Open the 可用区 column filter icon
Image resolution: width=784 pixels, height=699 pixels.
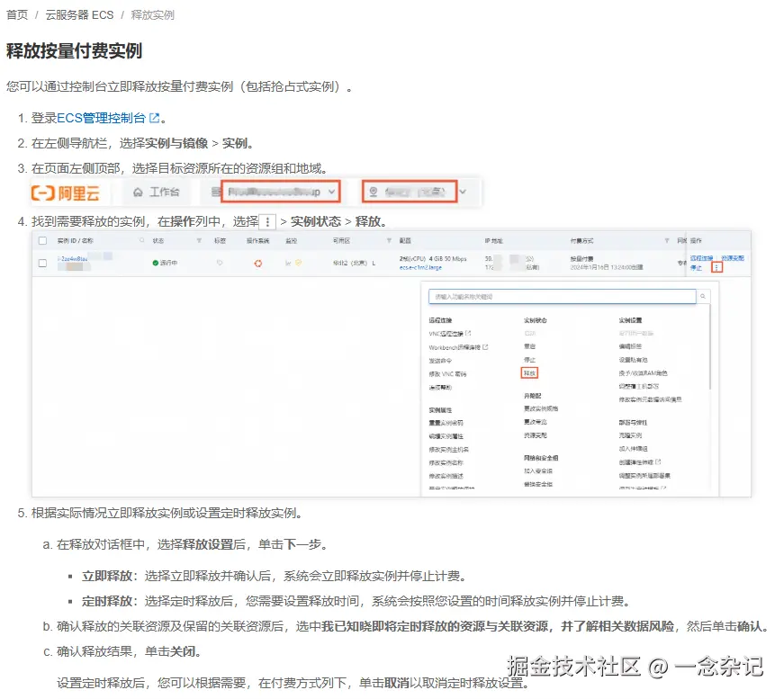(x=389, y=240)
